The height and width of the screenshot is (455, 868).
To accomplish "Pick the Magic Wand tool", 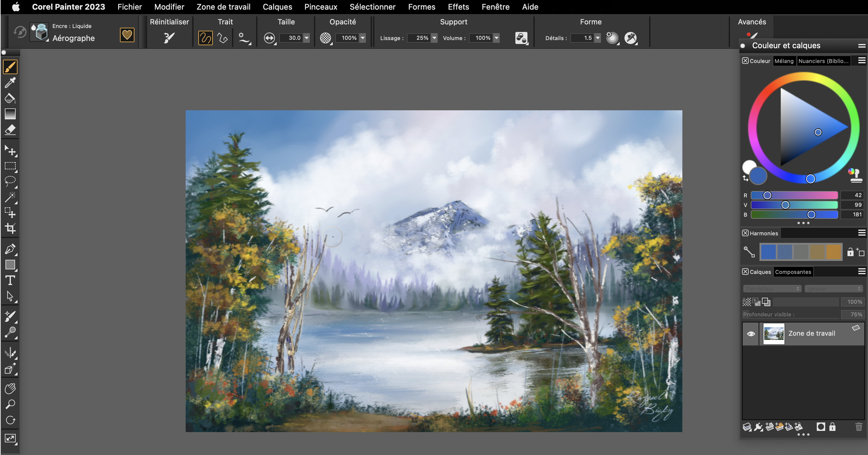I will click(10, 197).
